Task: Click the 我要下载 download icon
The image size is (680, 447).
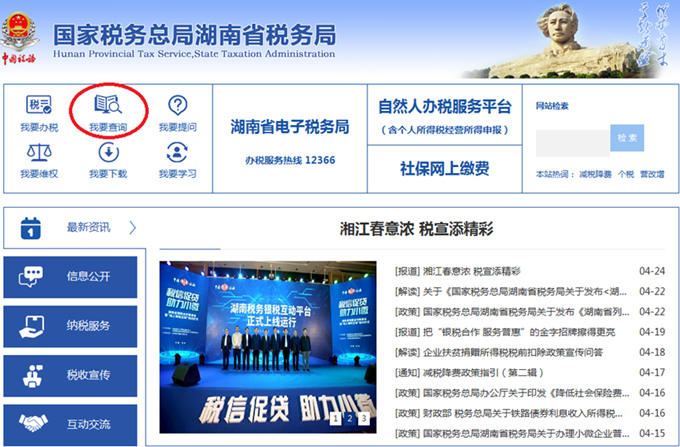Action: [x=108, y=153]
